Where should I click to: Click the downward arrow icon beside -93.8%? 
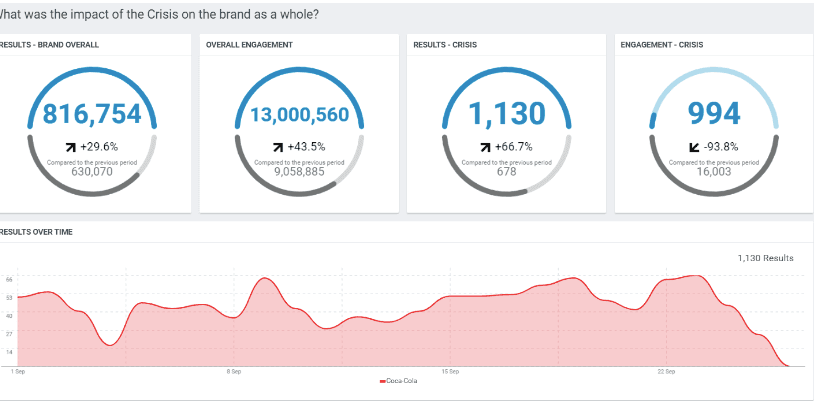pyautogui.click(x=692, y=146)
